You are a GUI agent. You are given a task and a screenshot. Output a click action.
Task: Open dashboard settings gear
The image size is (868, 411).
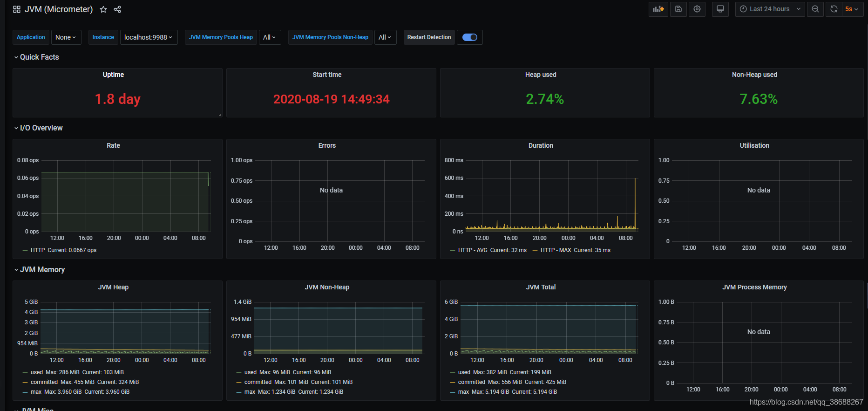click(x=697, y=9)
